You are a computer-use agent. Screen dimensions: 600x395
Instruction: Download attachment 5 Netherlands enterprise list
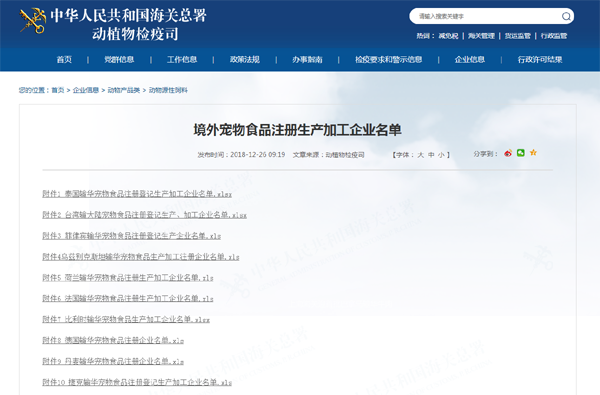[128, 278]
